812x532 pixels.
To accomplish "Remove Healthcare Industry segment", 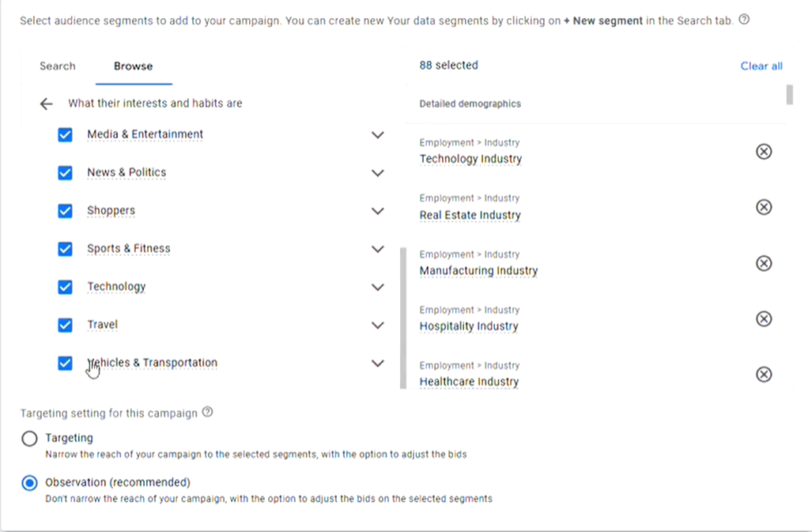I will click(x=764, y=374).
